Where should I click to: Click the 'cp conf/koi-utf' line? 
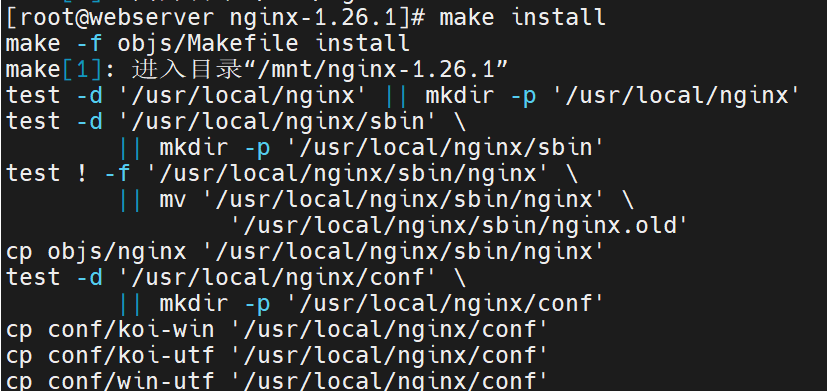(277, 356)
